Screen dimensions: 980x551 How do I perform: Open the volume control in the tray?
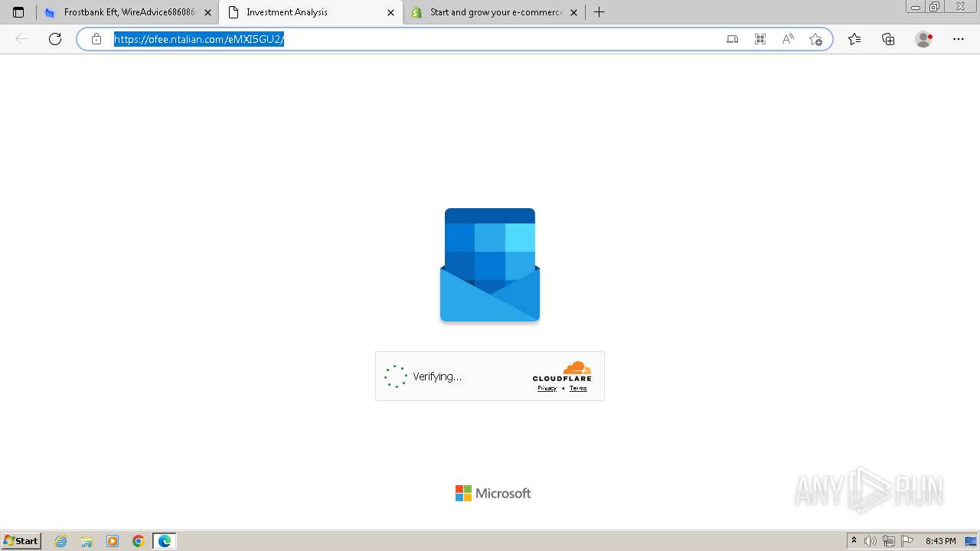pyautogui.click(x=871, y=541)
